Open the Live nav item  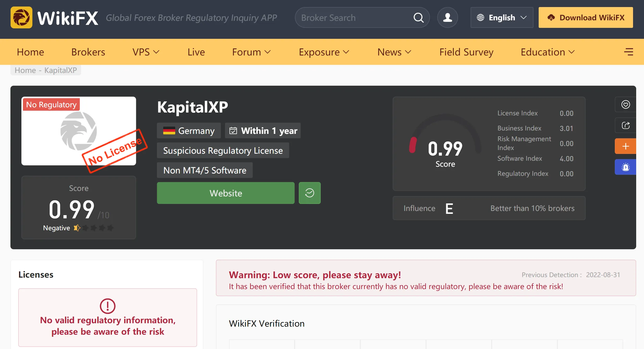tap(196, 52)
